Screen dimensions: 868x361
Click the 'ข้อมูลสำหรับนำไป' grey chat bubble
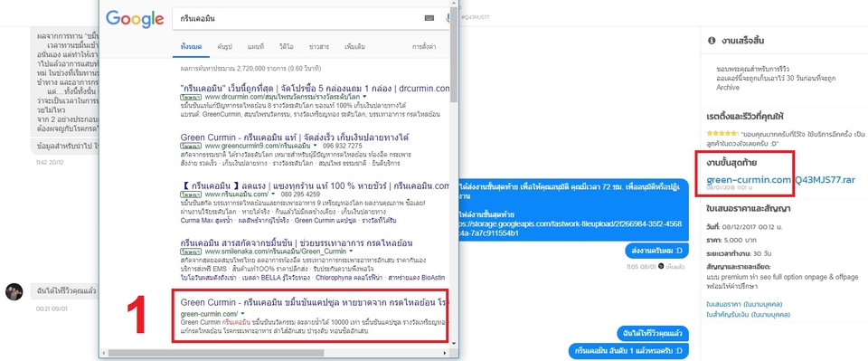pos(65,147)
